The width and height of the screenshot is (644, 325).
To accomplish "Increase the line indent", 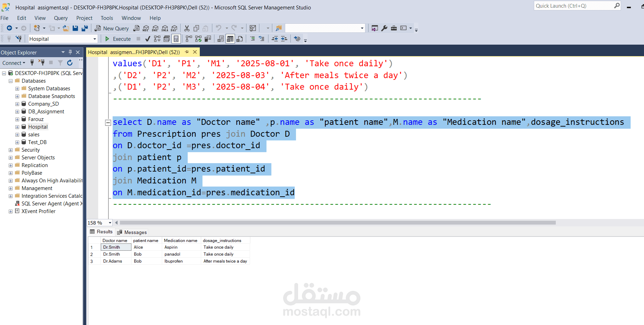I will (284, 39).
